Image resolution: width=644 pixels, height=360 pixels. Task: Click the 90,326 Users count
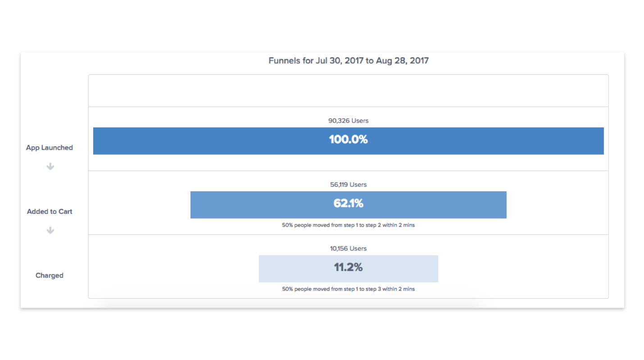pos(348,121)
